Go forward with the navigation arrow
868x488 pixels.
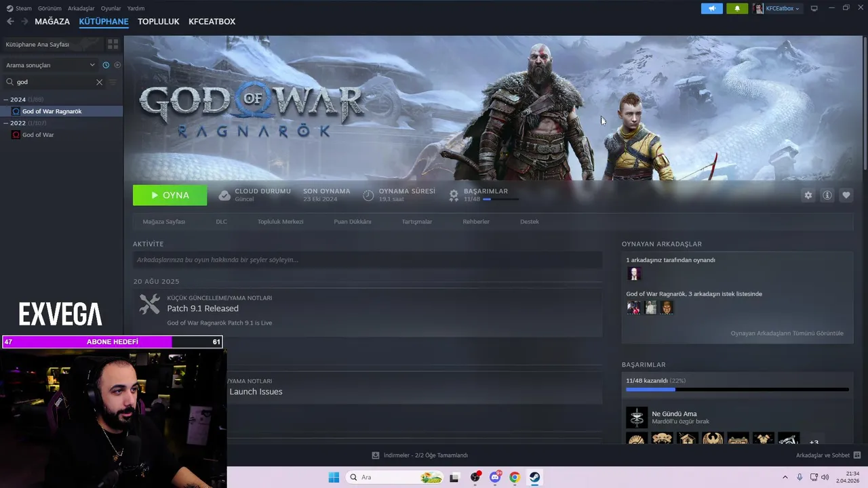24,22
